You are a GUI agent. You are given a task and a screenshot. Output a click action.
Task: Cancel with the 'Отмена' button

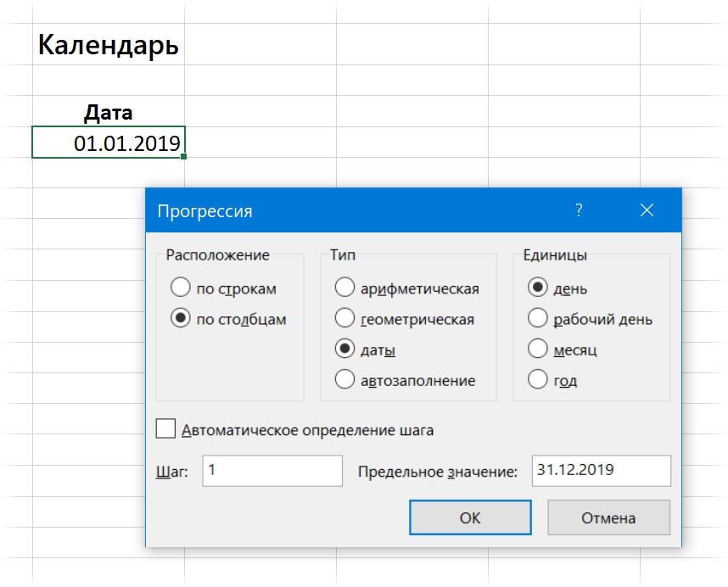(x=608, y=517)
